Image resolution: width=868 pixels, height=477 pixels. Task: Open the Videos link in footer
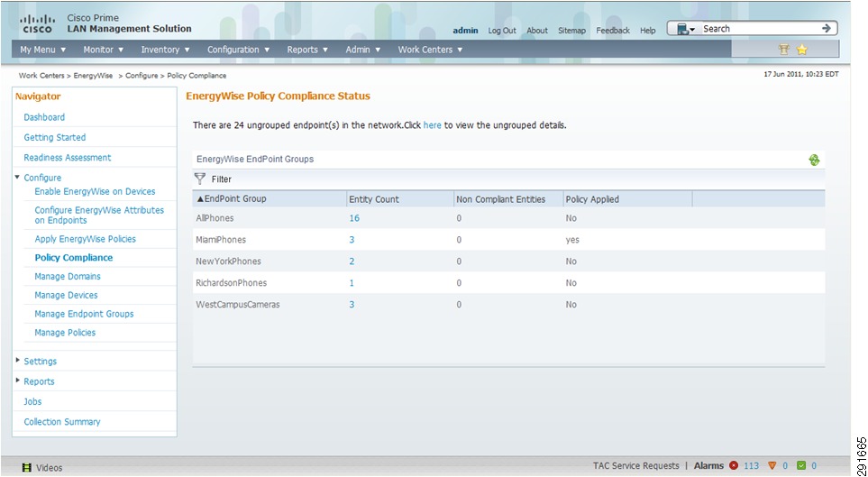[50, 468]
